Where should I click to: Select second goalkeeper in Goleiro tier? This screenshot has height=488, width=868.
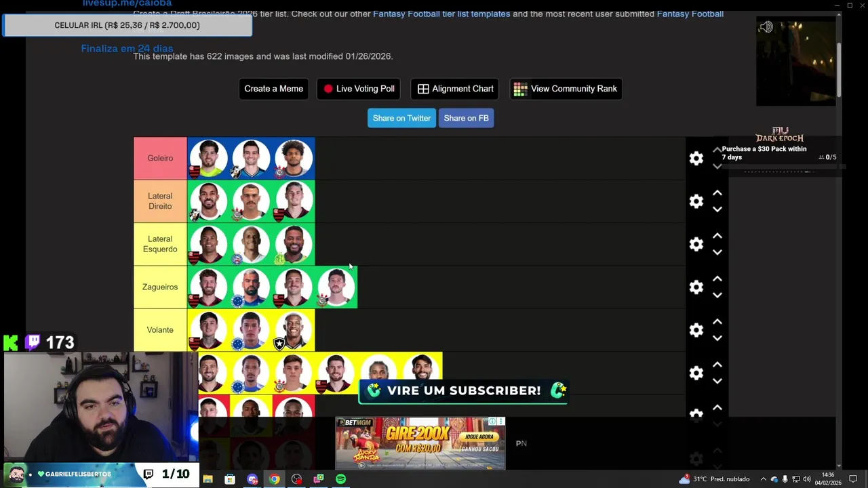tap(251, 159)
